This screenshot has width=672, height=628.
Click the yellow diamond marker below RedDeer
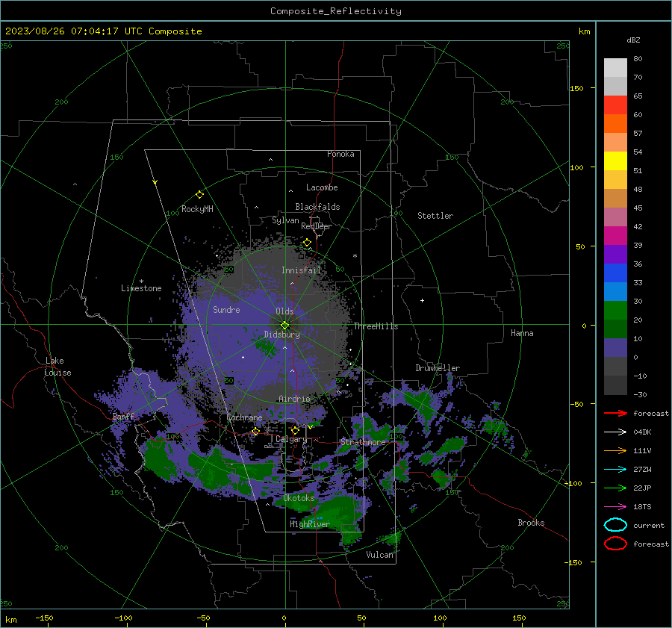[x=307, y=243]
